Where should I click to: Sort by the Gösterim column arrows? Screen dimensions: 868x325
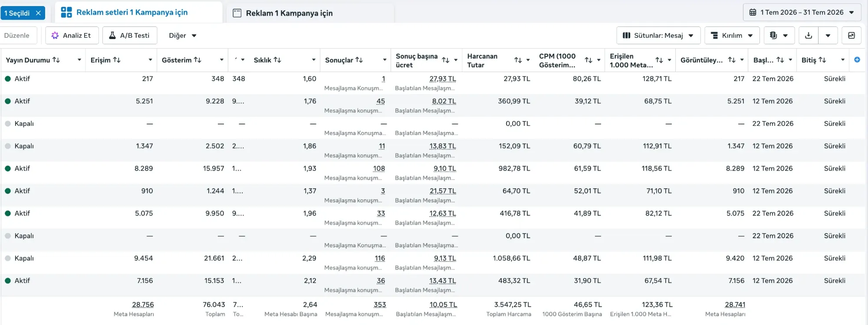point(197,60)
